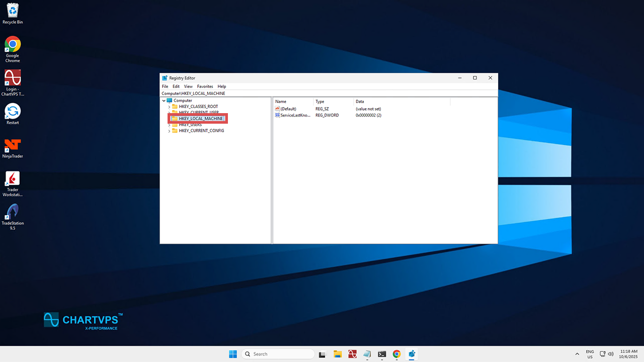
Task: Open File Explorer from the taskbar
Action: click(338, 354)
